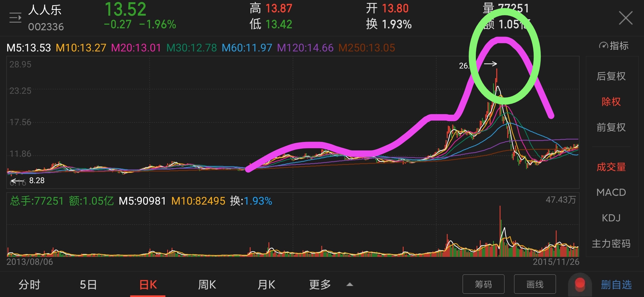Open the 画线 drawing tool button
Screen dimensions: 644x297
click(x=535, y=284)
